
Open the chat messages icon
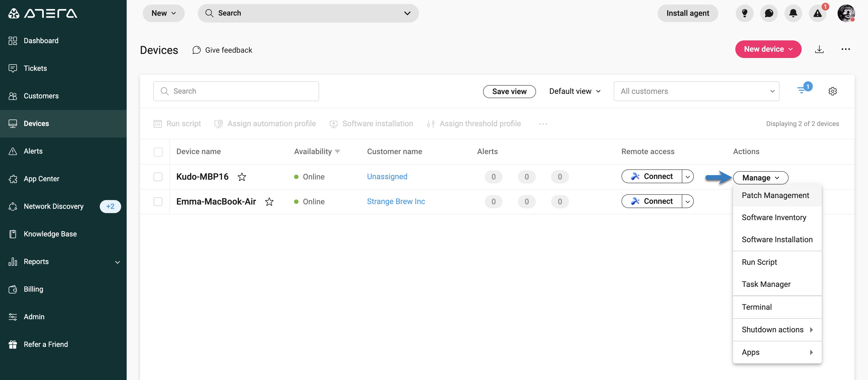click(769, 13)
